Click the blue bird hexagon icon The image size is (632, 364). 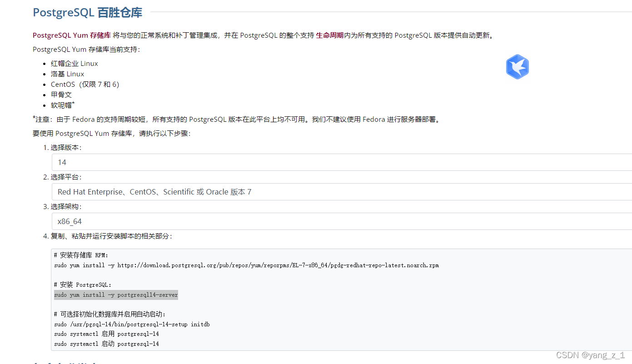point(517,67)
